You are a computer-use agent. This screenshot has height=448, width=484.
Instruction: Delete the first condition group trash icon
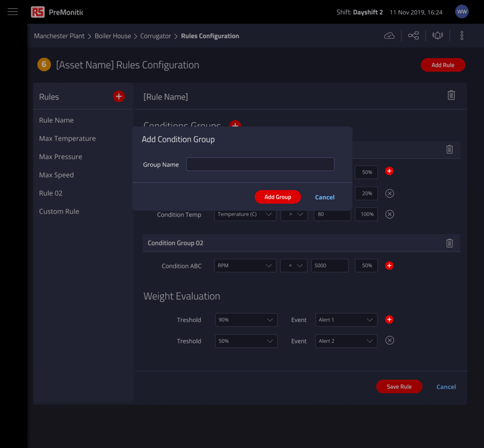point(449,149)
